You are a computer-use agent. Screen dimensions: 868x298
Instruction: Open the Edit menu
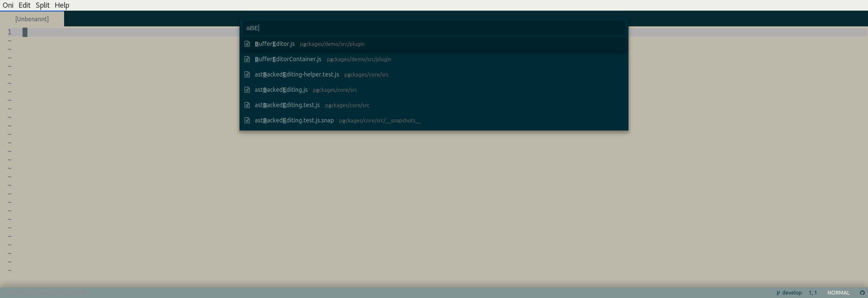point(24,5)
